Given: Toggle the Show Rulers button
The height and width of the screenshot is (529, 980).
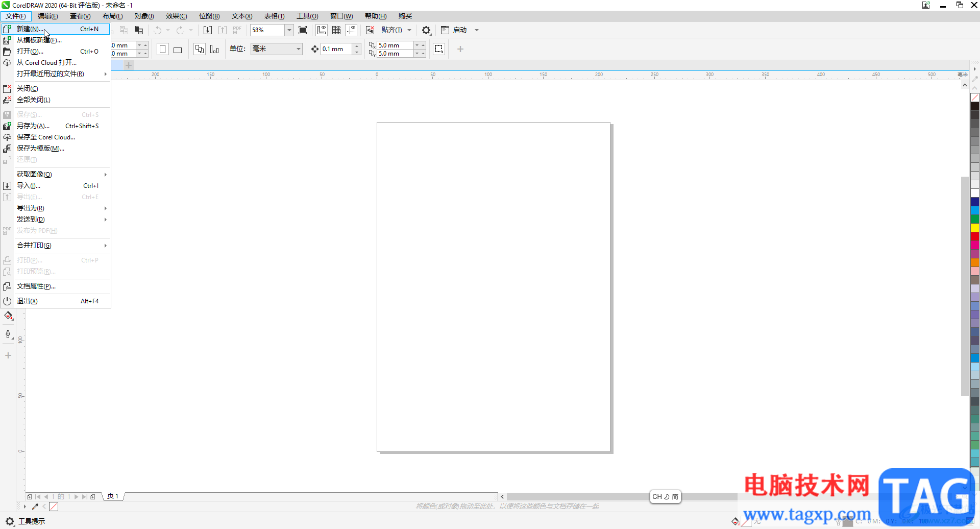Looking at the screenshot, I should [x=322, y=30].
